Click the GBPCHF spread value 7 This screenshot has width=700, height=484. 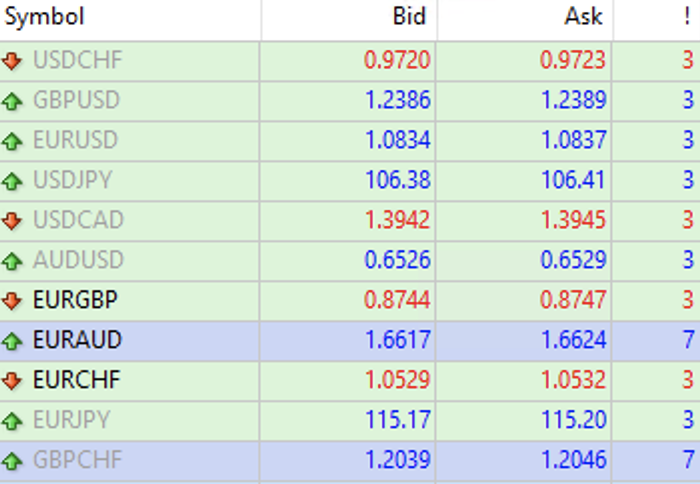[x=688, y=460]
